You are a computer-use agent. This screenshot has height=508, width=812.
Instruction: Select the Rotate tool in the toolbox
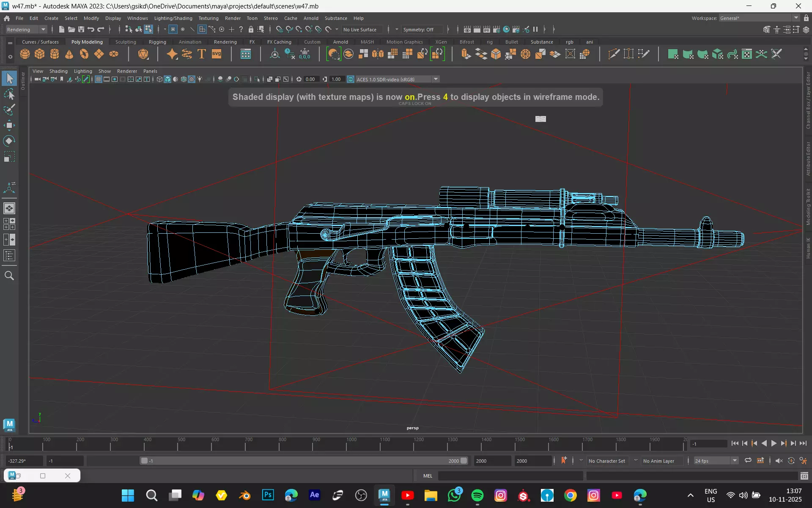click(x=9, y=141)
